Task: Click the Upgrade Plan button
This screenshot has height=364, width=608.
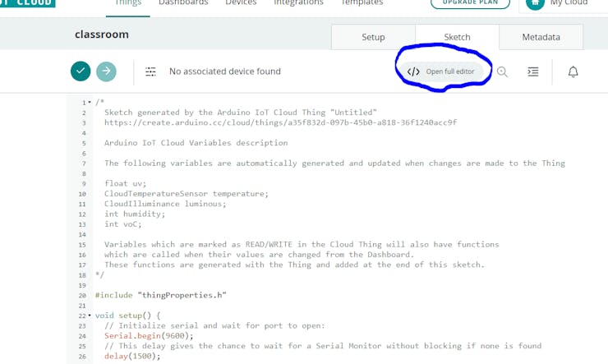Action: pos(470,3)
